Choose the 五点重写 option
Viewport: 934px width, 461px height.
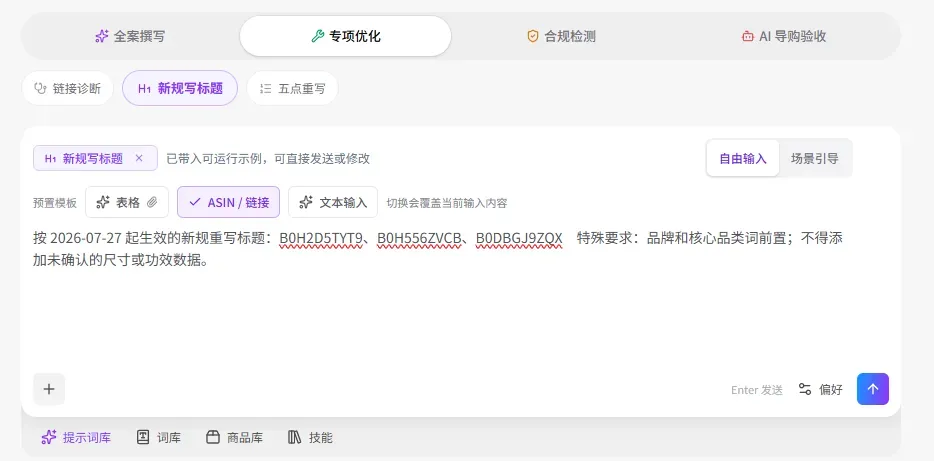click(x=292, y=89)
